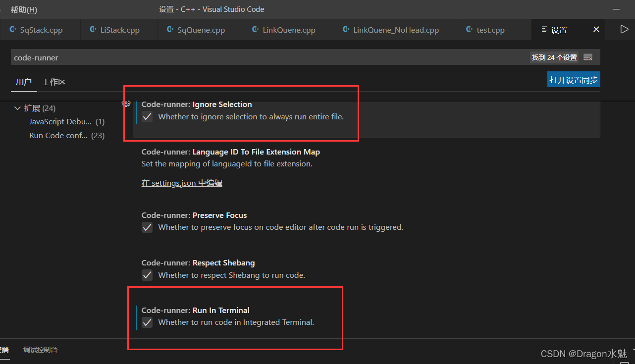Click the C++ file icon on LinkQuene.cpp tab
This screenshot has height=364, width=635.
(x=256, y=30)
